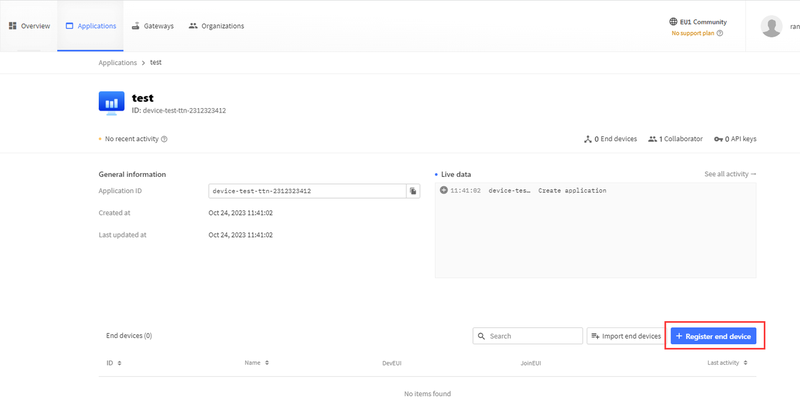The width and height of the screenshot is (800, 413).
Task: Click the Import end devices button
Action: tap(626, 336)
